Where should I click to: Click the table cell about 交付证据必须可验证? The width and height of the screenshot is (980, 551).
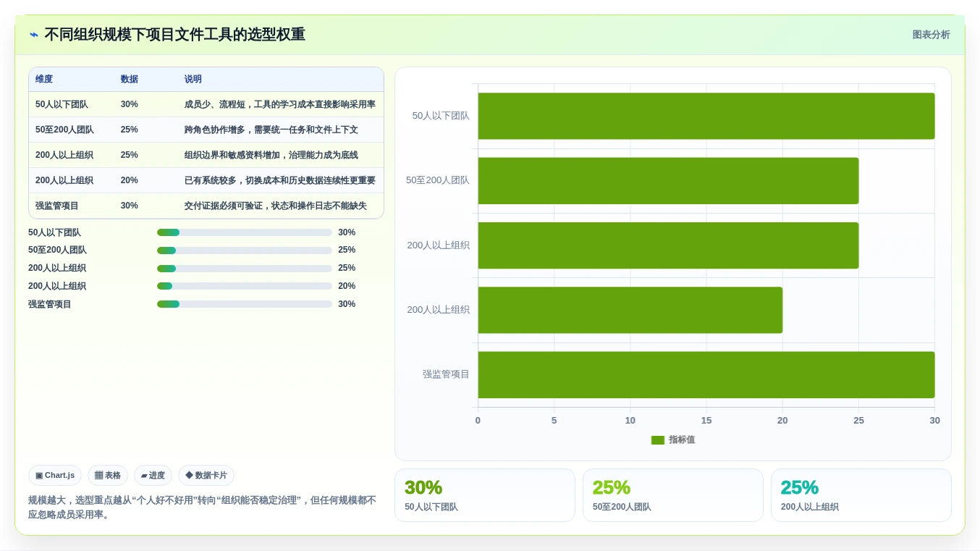pos(280,206)
